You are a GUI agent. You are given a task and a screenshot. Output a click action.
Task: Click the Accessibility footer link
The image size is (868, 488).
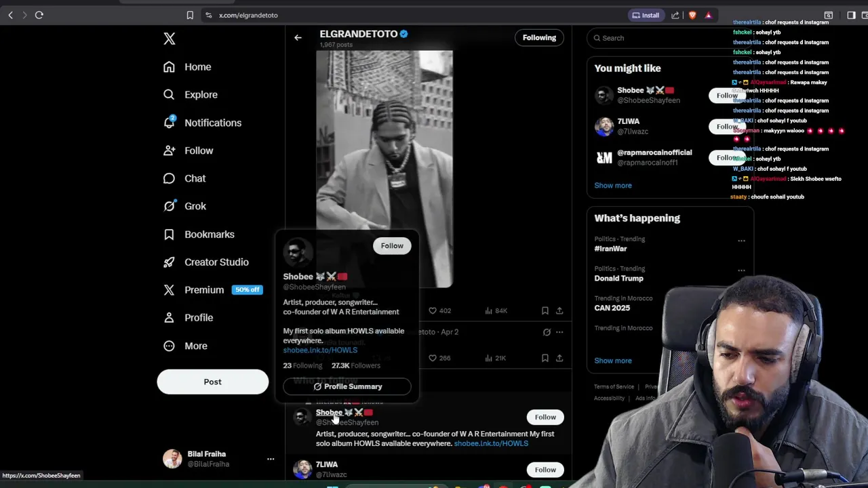609,399
